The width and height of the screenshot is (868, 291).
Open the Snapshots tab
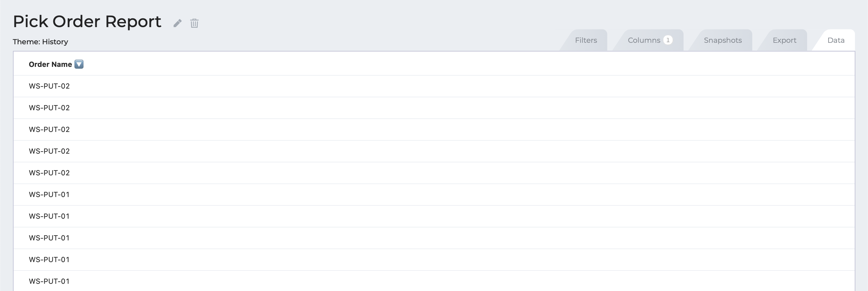point(722,40)
